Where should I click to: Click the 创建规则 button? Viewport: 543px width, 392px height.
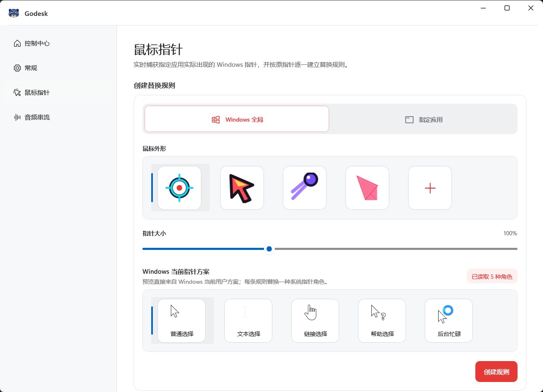coord(496,372)
